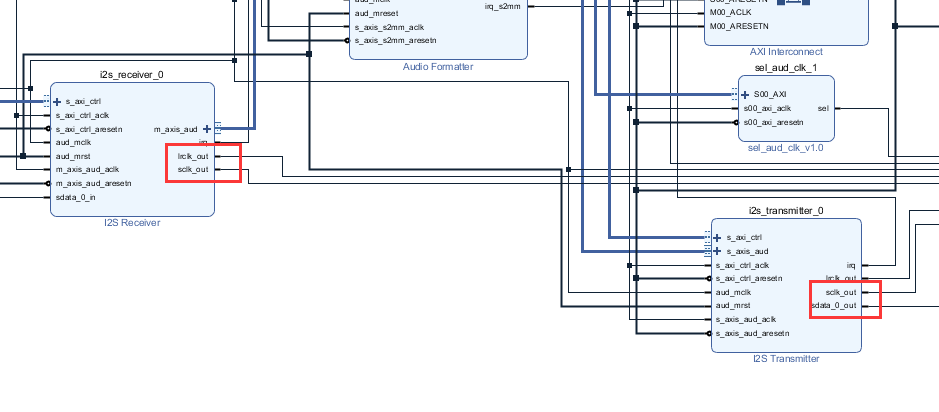Click sdata_0_in port on I2S Receiver

point(76,197)
